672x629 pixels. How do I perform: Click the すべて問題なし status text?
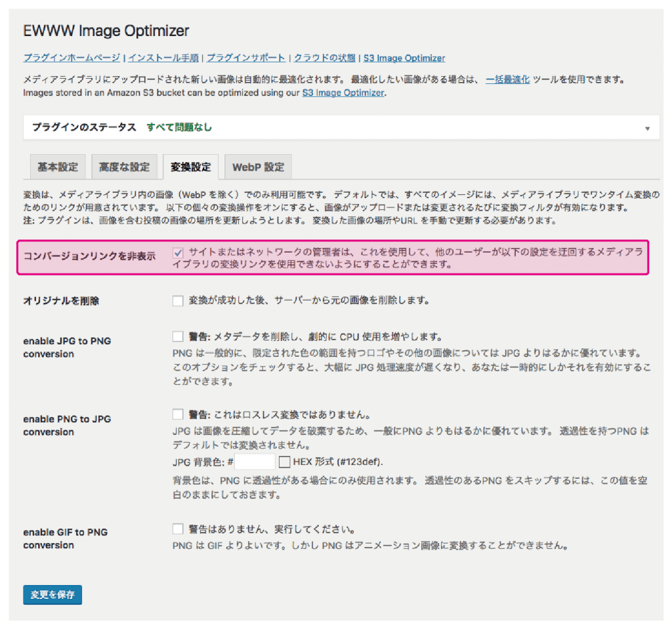[179, 127]
